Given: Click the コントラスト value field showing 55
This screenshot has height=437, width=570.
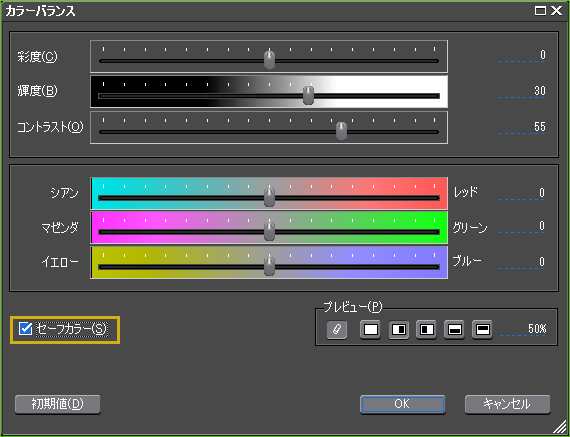Looking at the screenshot, I should pyautogui.click(x=522, y=127).
